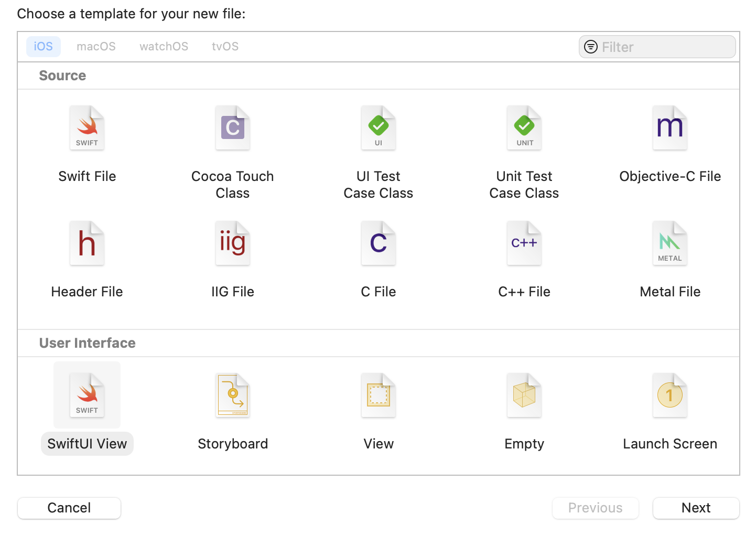Click the 'IIG File' label
This screenshot has height=535, width=756.
[x=233, y=292]
